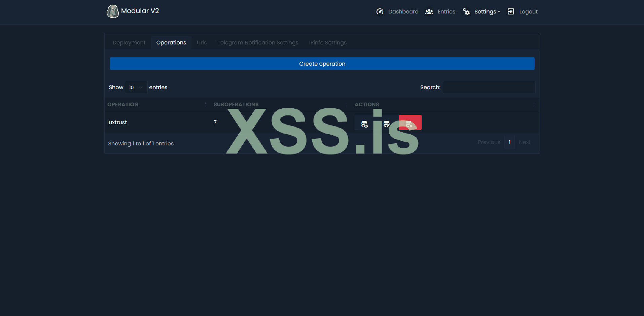
Task: Open the Show entries count dropdown
Action: (x=136, y=87)
